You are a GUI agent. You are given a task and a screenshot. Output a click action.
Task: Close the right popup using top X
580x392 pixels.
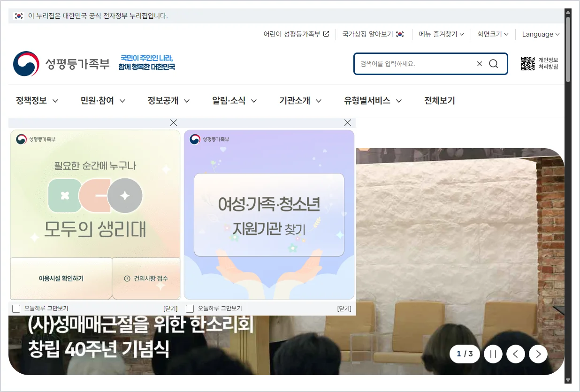(348, 123)
